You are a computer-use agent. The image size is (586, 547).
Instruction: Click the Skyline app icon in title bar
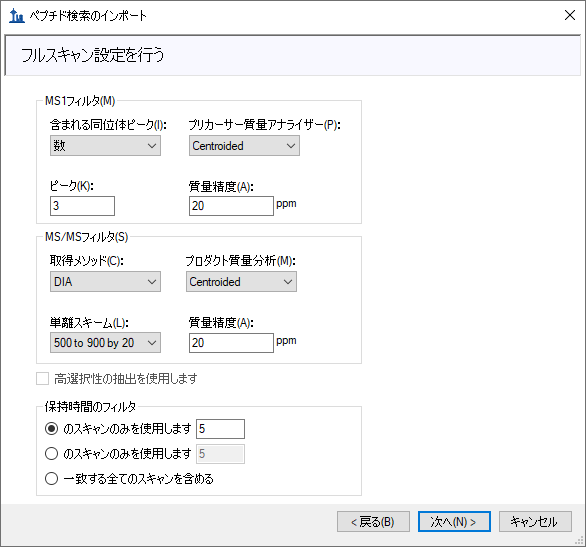16,16
